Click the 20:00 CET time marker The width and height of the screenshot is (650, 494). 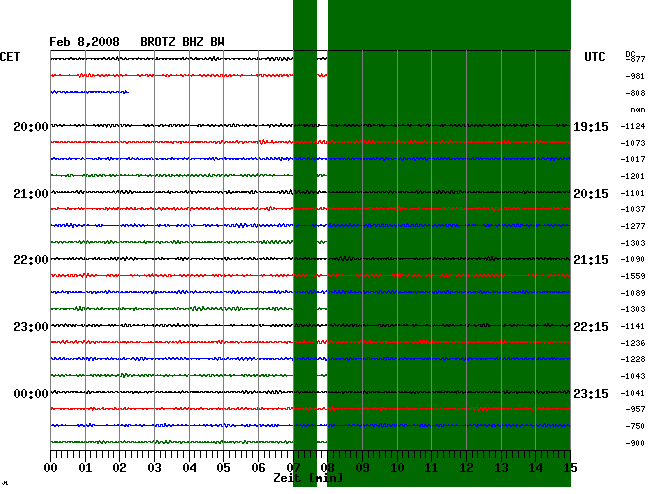31,127
